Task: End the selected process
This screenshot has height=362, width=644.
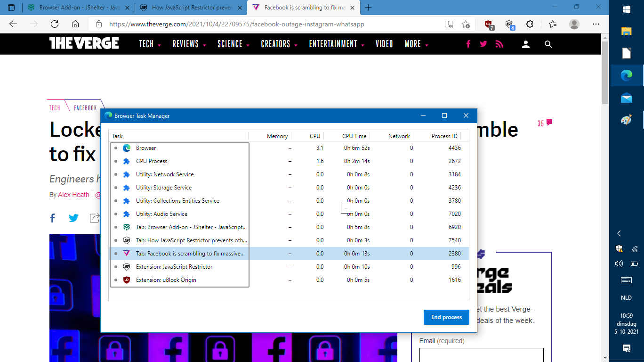Action: (446, 317)
